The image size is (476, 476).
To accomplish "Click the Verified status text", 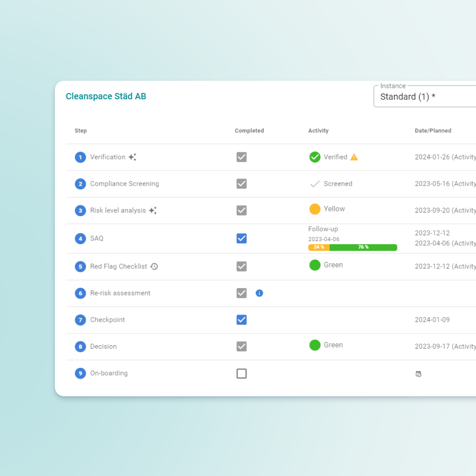I will (335, 157).
